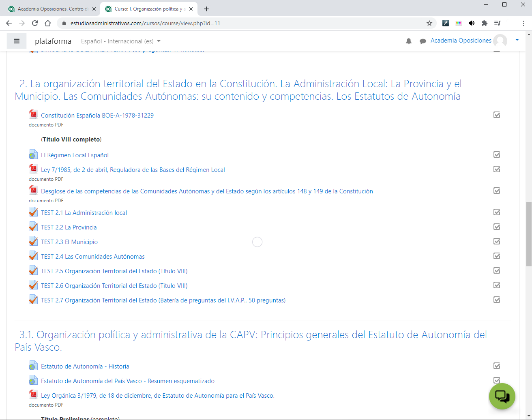
Task: Click the notification bell icon
Action: click(408, 41)
